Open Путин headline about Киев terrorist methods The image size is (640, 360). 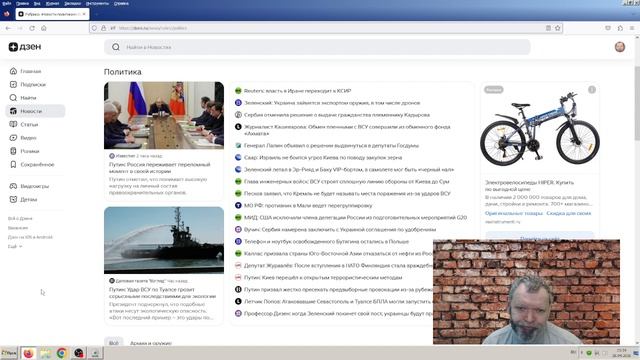[323, 278]
